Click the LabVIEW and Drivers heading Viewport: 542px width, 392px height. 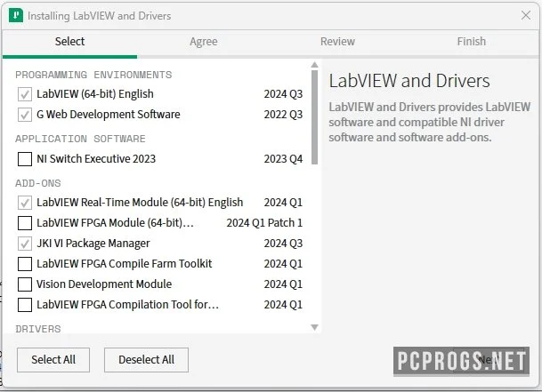pos(409,81)
